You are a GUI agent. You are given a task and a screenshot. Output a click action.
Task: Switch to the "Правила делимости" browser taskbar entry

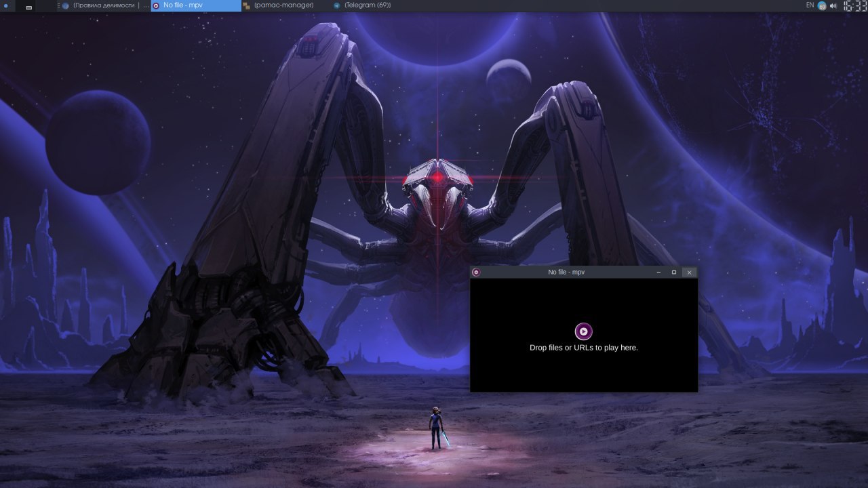pyautogui.click(x=106, y=5)
